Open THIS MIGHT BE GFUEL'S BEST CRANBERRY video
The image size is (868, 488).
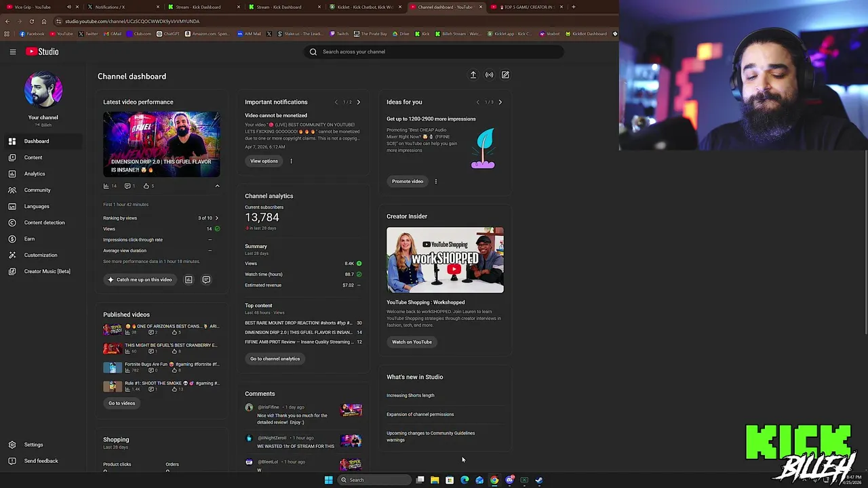click(x=161, y=348)
